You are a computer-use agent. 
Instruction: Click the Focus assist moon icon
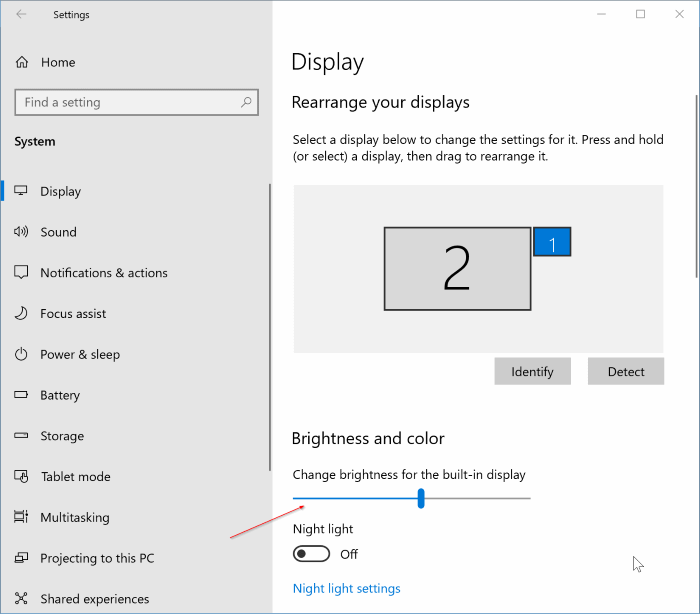click(21, 314)
